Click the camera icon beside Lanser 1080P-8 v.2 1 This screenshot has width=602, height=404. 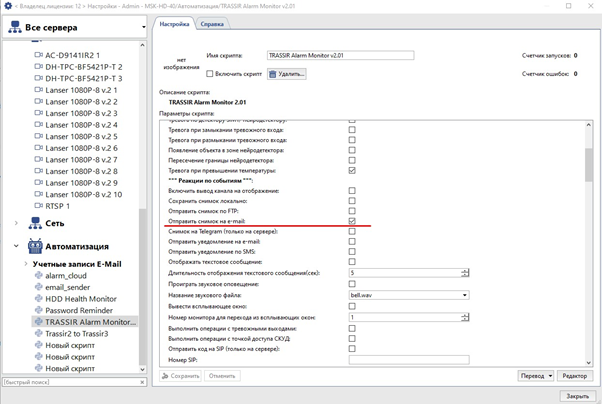point(38,90)
